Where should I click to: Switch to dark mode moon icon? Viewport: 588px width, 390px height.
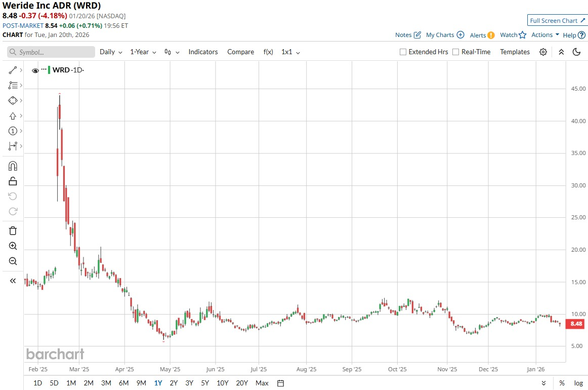(x=577, y=52)
